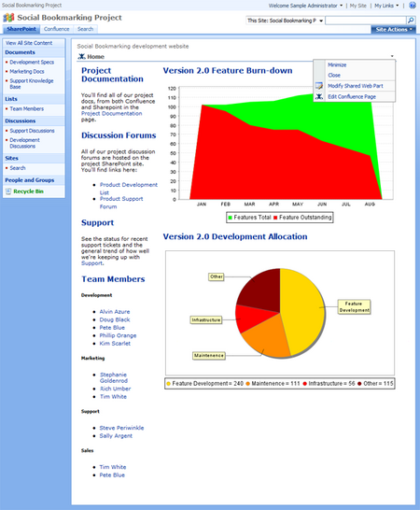Open Rich Umber's profile link
Viewport: 420px width, 510px height.
pyautogui.click(x=116, y=389)
